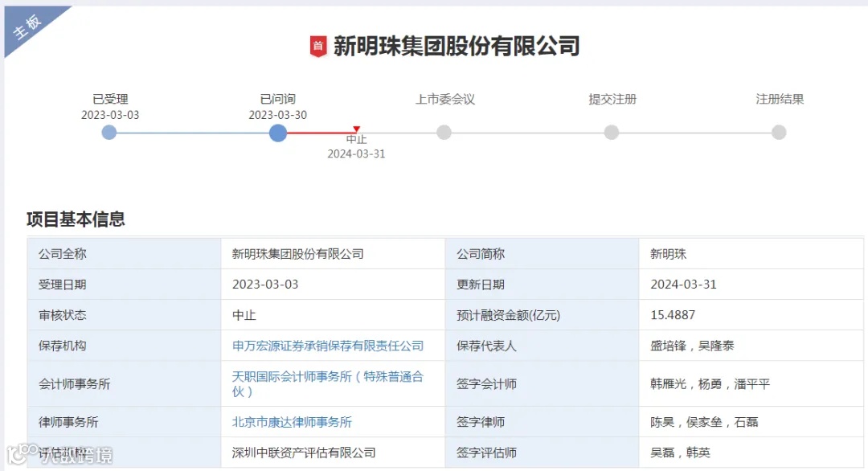The height and width of the screenshot is (471, 868).
Task: Click the 15.4887 financing amount value
Action: [673, 315]
